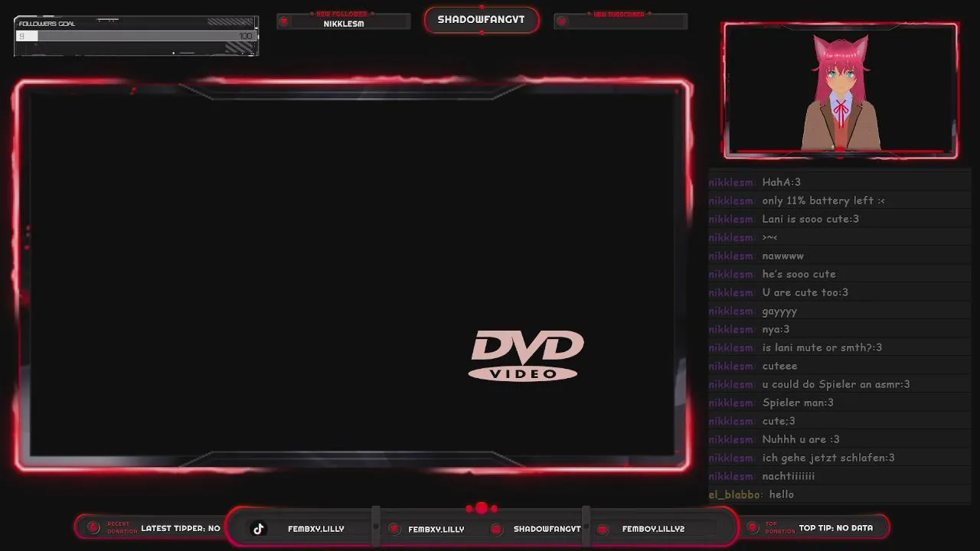Click chat message 'gayyyy'

pos(779,311)
